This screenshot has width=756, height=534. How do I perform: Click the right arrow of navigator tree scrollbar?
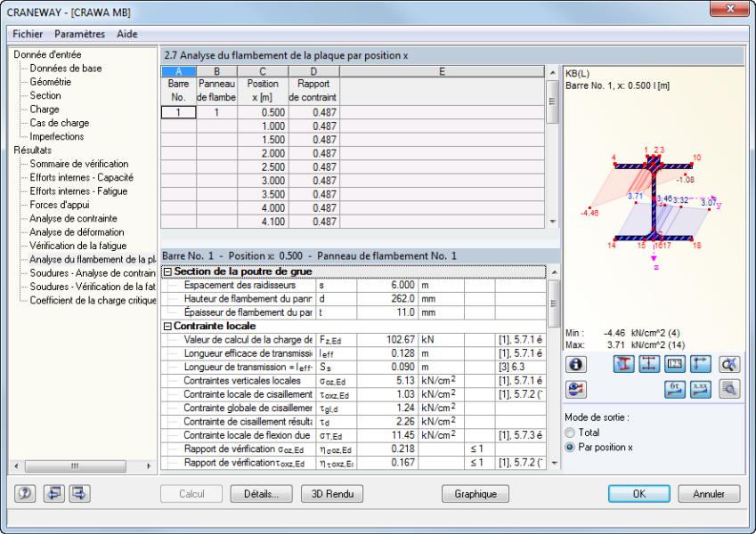click(x=149, y=466)
